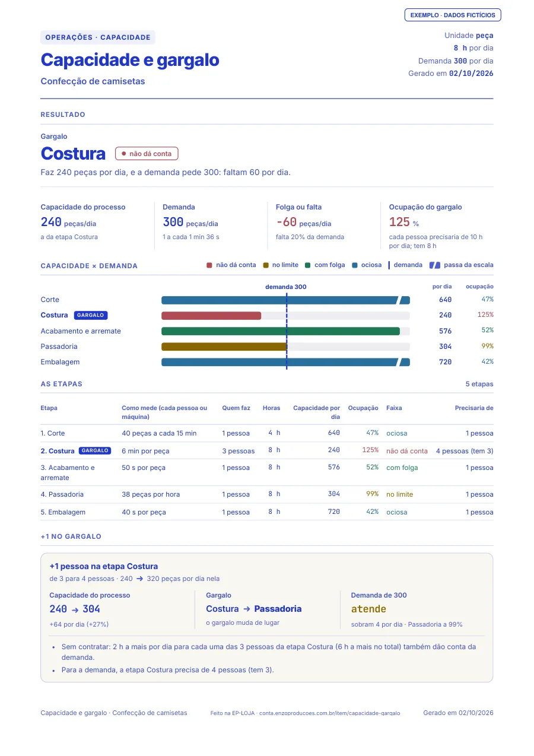The width and height of the screenshot is (534, 756).
Task: Click the 'demanda 300' marker label
Action: pos(286,287)
